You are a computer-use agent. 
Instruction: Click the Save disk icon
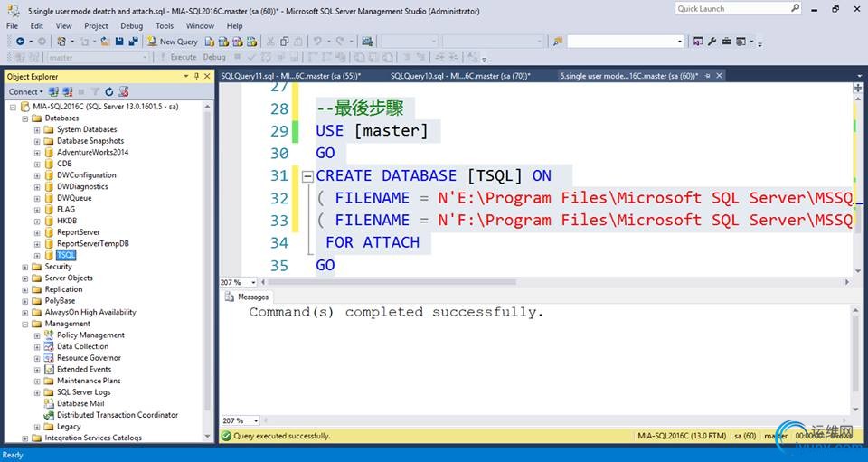click(119, 42)
